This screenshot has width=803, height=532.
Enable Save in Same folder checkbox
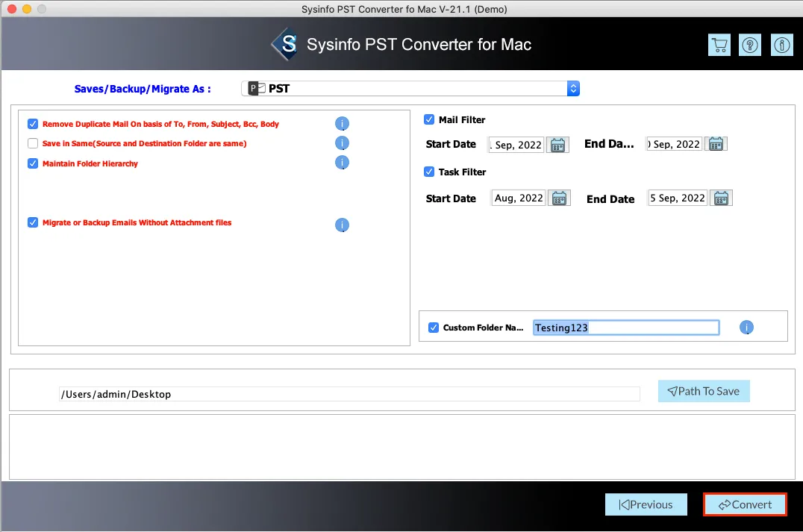[33, 143]
